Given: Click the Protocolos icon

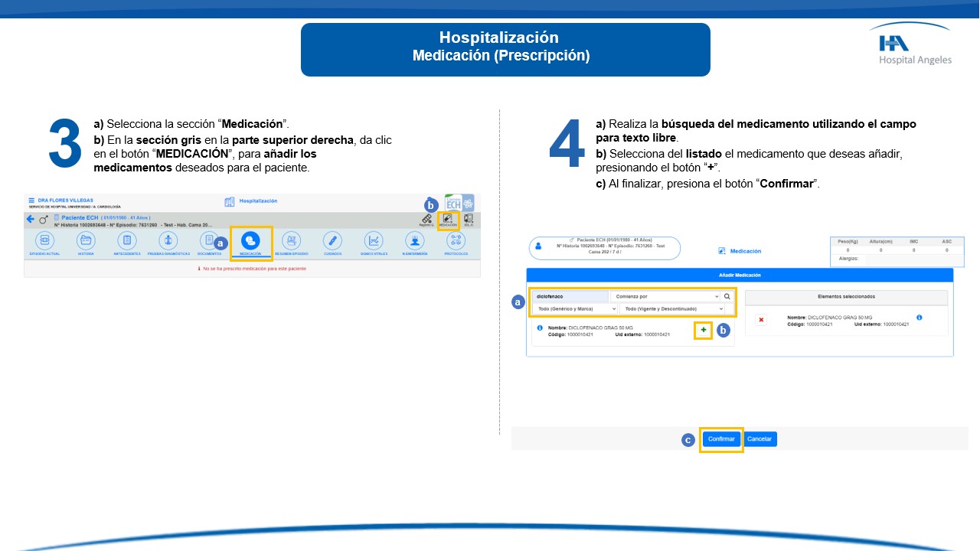Looking at the screenshot, I should (x=456, y=241).
